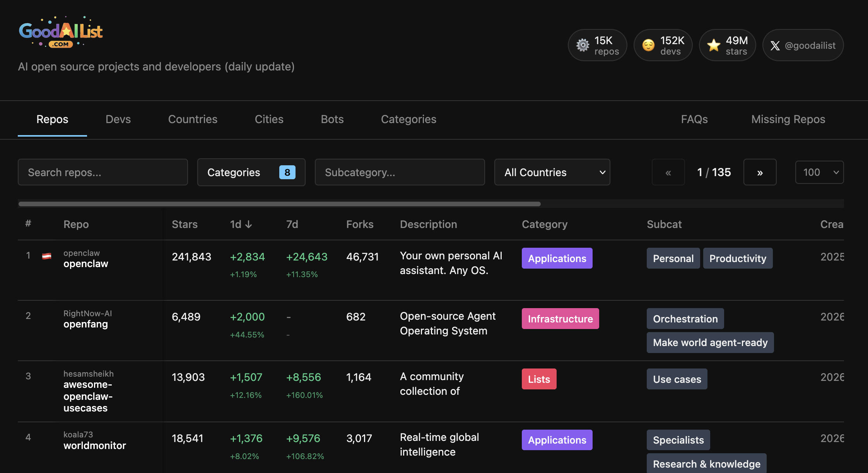Click the « previous page arrow
The height and width of the screenshot is (473, 868).
click(x=668, y=172)
